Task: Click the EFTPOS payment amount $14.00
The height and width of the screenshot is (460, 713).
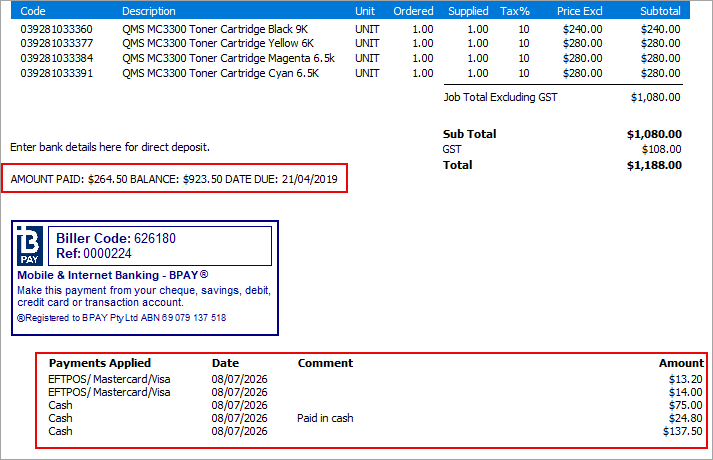Action: 685,392
